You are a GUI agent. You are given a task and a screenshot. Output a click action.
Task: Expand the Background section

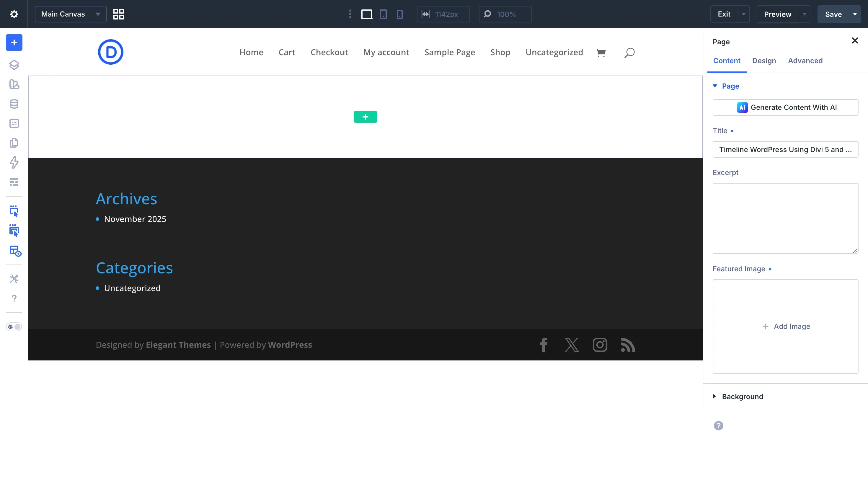pyautogui.click(x=738, y=396)
